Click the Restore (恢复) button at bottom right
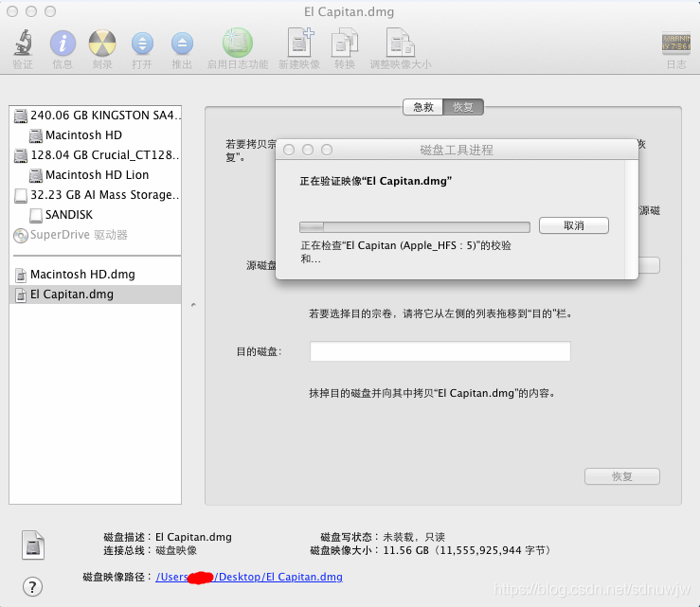This screenshot has width=700, height=607. point(622,476)
